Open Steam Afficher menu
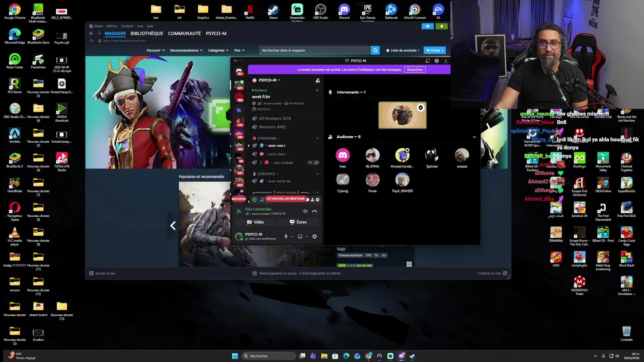 (112, 26)
